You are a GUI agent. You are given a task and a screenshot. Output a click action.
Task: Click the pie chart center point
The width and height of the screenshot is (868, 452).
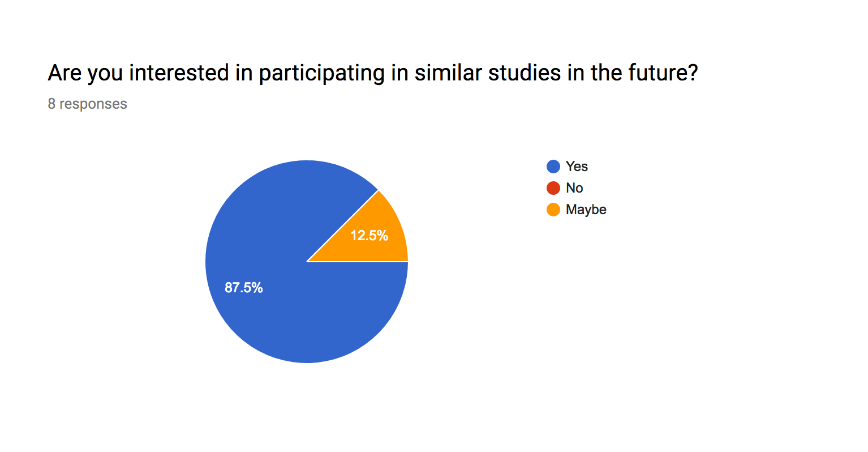point(307,262)
